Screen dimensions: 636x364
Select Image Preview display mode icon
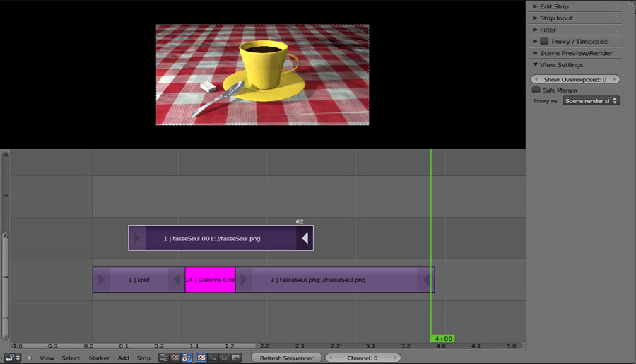click(201, 358)
